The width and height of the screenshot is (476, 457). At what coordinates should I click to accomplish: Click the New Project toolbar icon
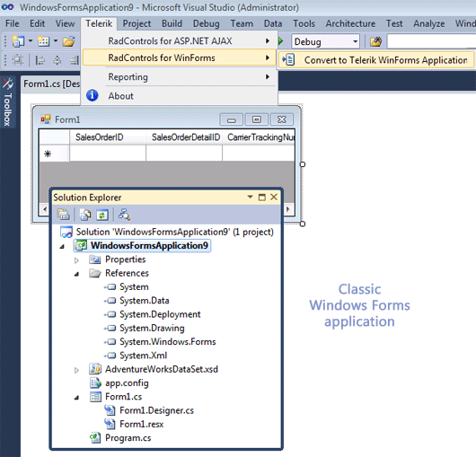[18, 41]
